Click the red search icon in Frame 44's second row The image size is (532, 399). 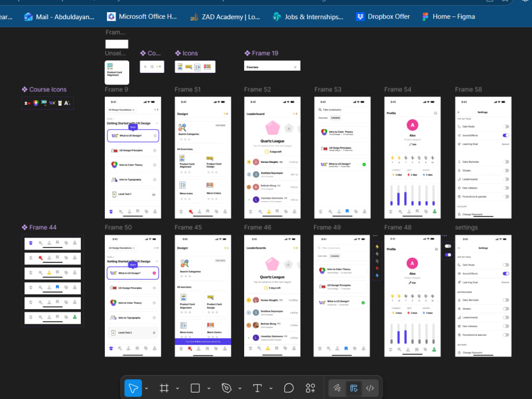pos(40,258)
